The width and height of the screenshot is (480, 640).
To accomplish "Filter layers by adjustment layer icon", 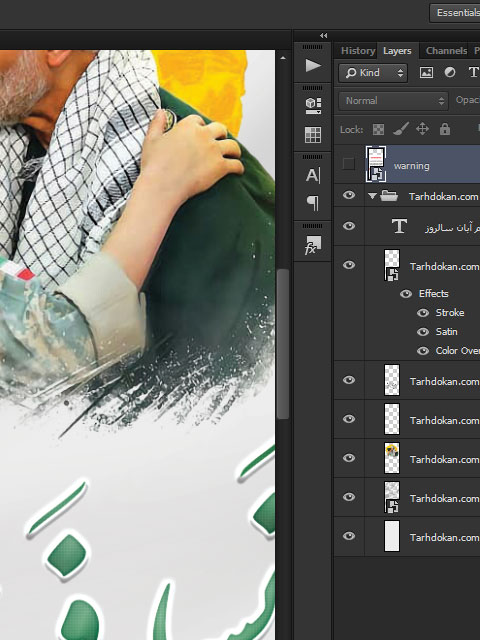I will point(450,73).
